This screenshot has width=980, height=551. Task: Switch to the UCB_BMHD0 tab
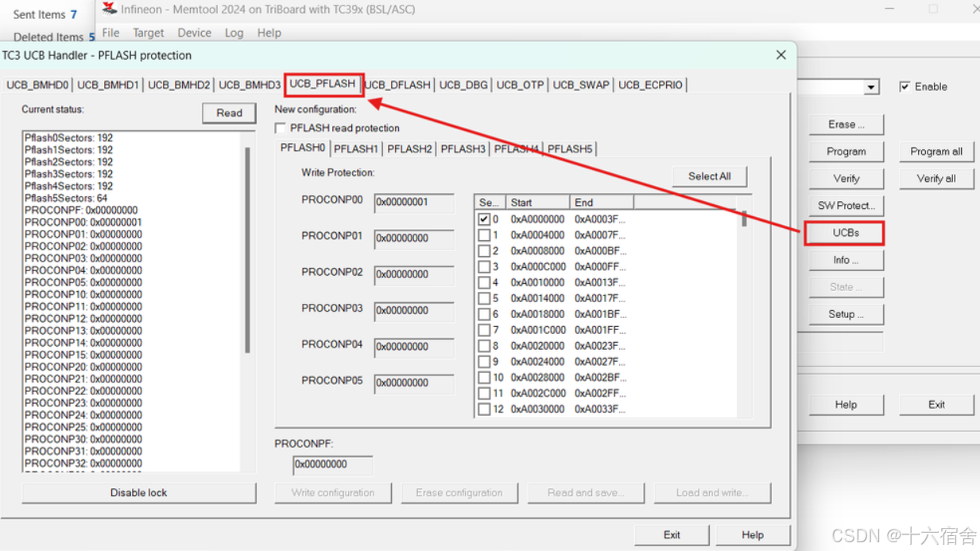point(37,85)
